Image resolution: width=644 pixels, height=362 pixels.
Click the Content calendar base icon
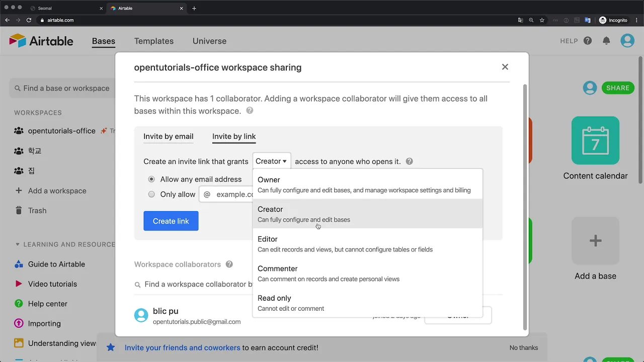click(595, 140)
